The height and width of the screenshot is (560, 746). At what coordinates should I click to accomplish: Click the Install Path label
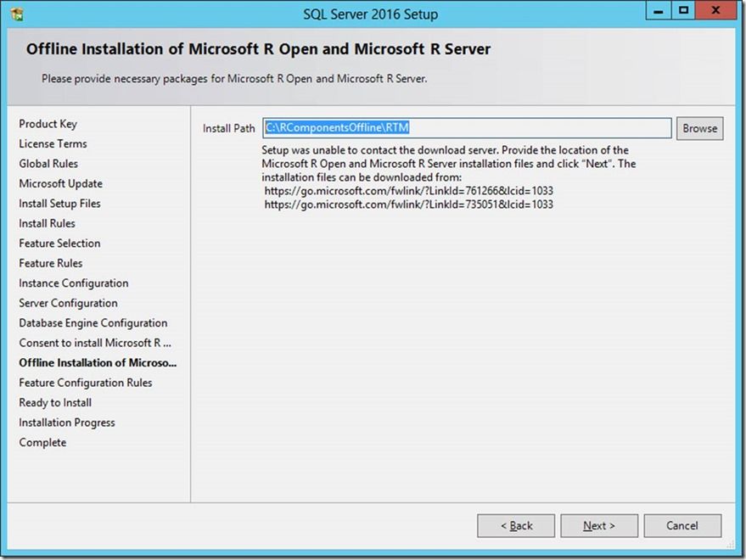[229, 128]
